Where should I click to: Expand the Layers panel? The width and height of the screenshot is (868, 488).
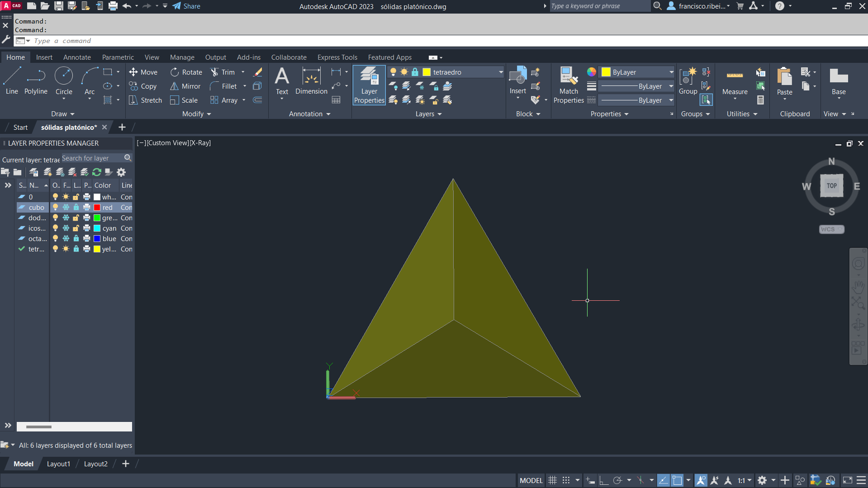pos(428,114)
